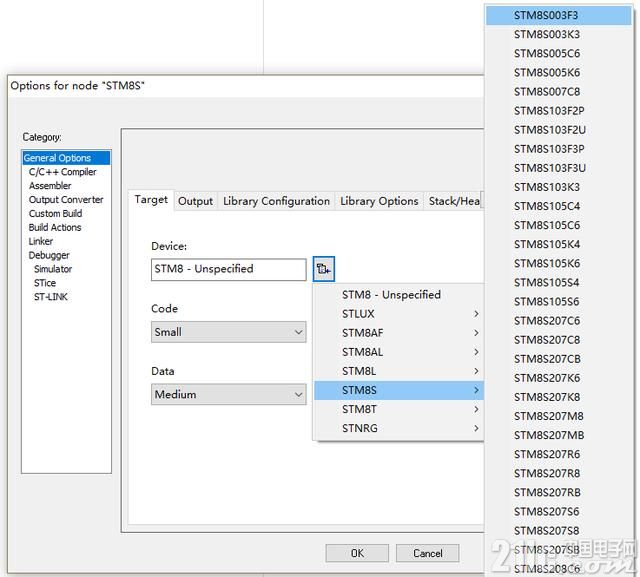The image size is (640, 577).
Task: Select device STM8S003K3
Action: (x=558, y=35)
